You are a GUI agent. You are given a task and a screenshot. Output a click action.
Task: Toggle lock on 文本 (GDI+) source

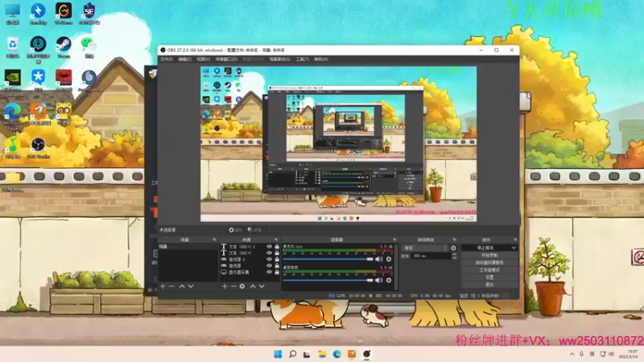point(277,253)
